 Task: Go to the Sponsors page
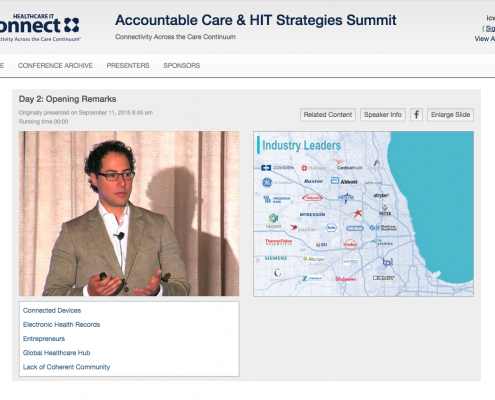pos(182,66)
